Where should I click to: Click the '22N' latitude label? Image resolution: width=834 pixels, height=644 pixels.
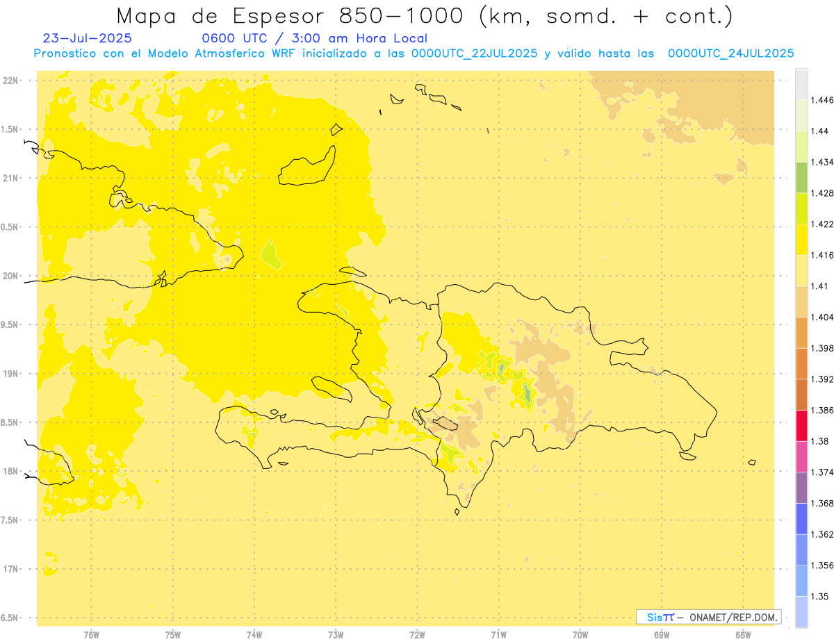(x=12, y=81)
